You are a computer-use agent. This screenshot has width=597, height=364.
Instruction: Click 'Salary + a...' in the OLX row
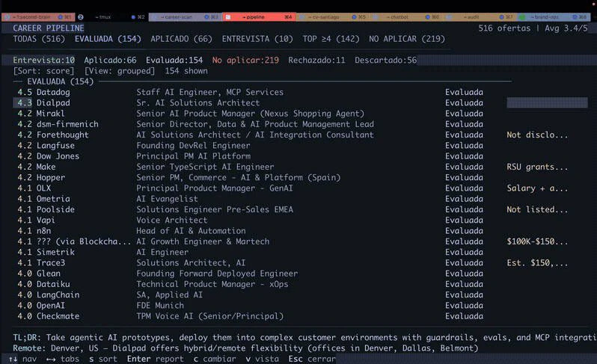[x=537, y=188]
